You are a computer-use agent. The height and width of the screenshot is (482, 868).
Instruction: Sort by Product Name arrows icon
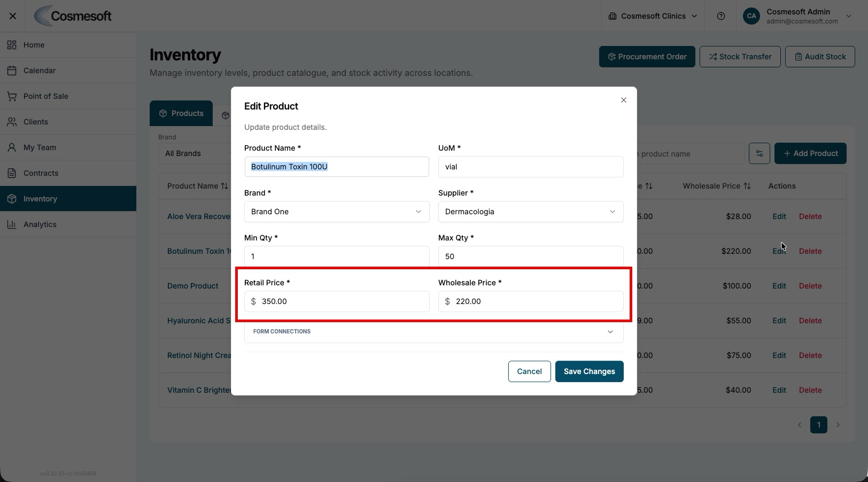coord(224,186)
